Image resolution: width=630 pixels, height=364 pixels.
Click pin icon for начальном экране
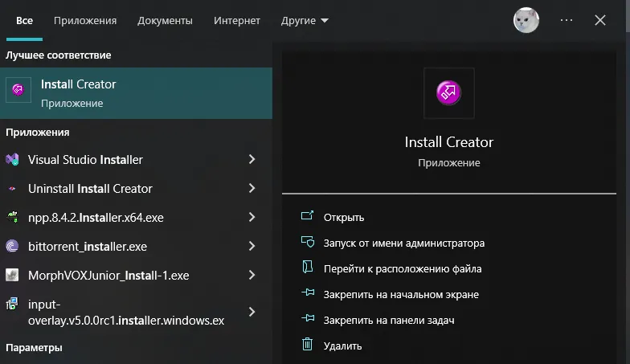point(308,292)
